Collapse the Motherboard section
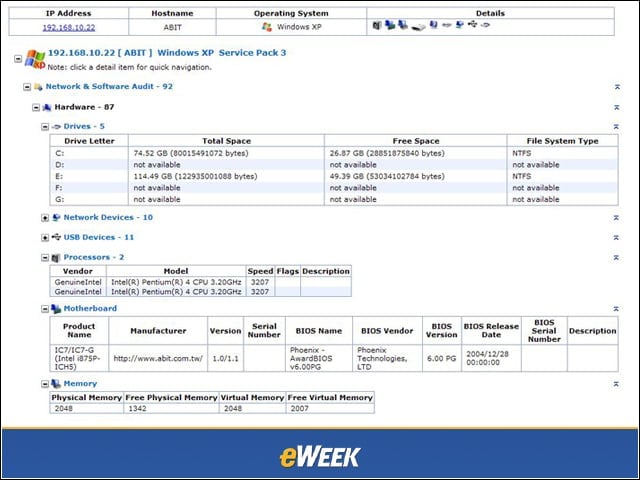 (45, 309)
